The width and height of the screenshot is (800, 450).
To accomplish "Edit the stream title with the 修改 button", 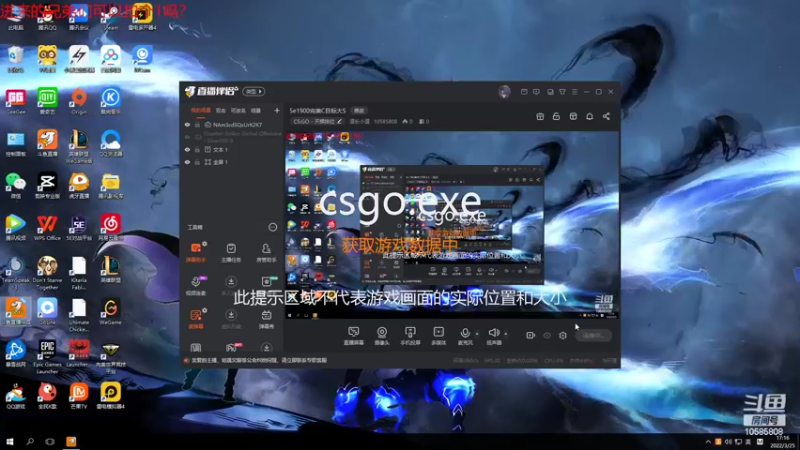I will [359, 110].
